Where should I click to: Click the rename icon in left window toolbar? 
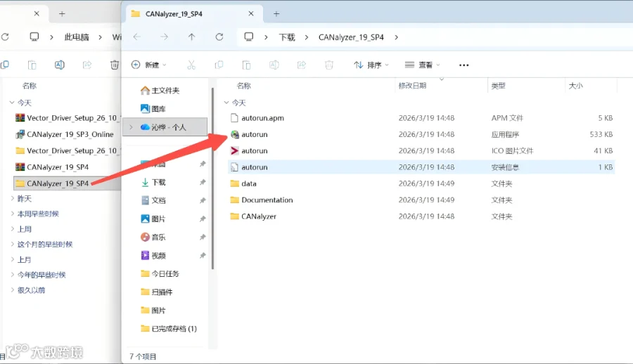(x=59, y=65)
